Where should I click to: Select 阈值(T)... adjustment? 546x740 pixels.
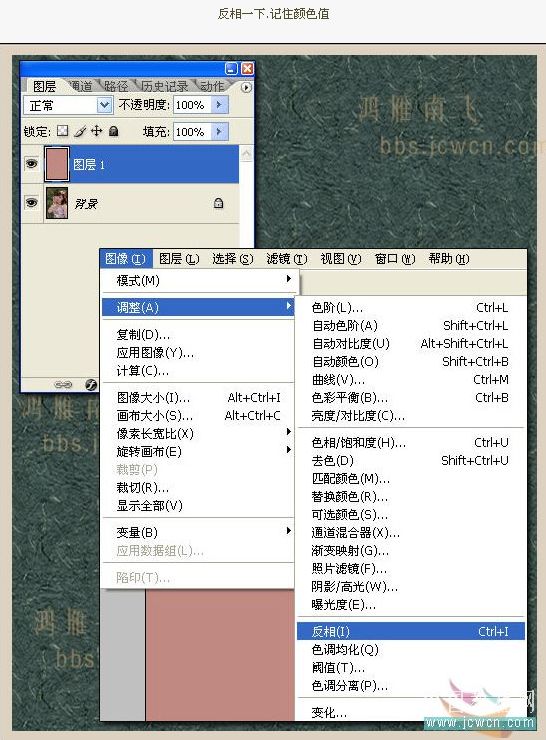pyautogui.click(x=411, y=667)
